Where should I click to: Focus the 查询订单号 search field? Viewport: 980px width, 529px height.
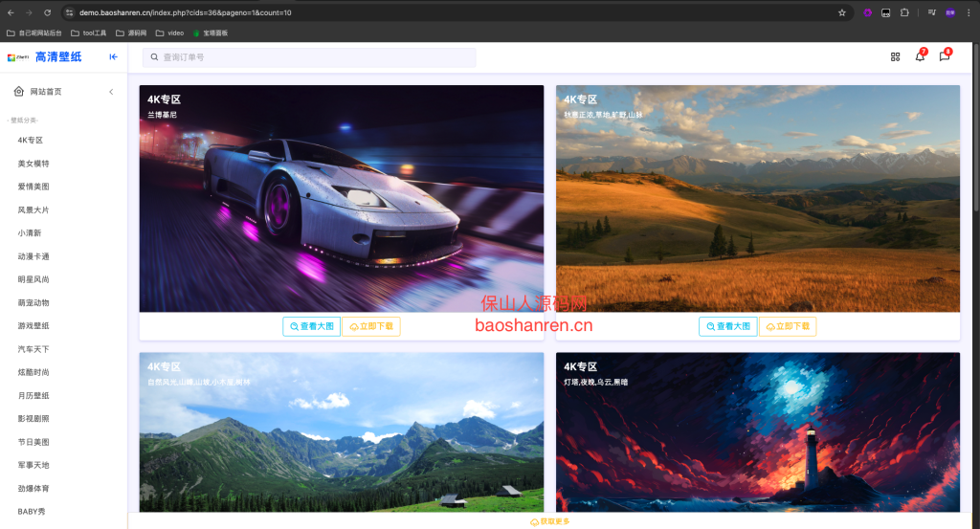click(x=309, y=57)
